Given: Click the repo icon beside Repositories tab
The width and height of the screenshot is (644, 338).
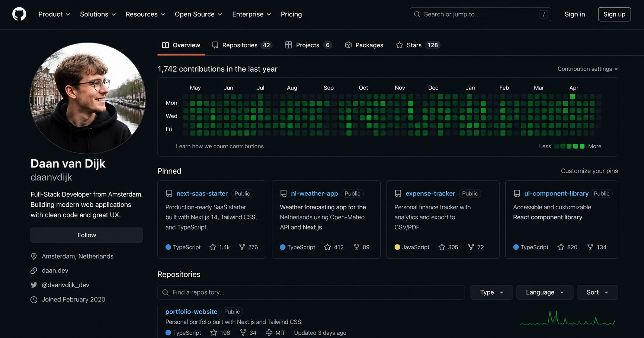Looking at the screenshot, I should pyautogui.click(x=215, y=45).
